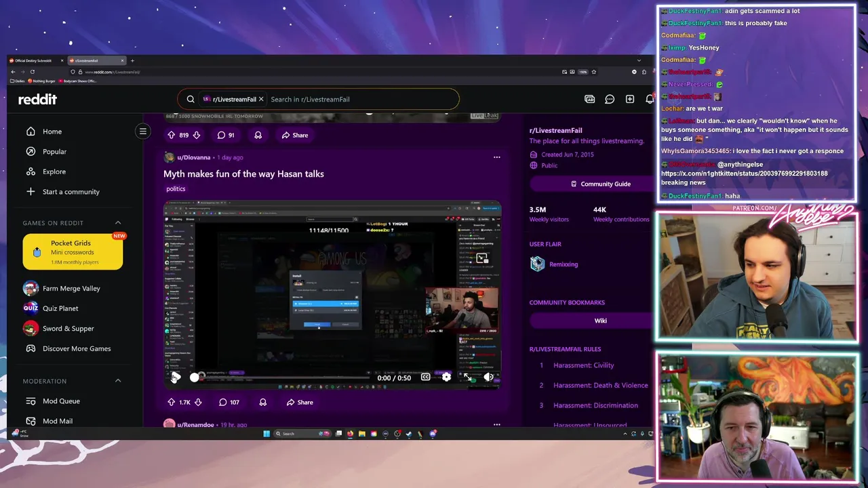The image size is (868, 488).
Task: Open the 107 comments button
Action: 229,403
